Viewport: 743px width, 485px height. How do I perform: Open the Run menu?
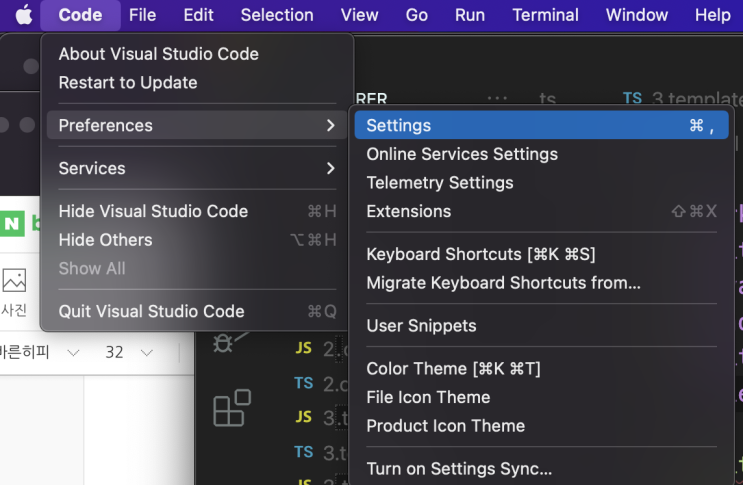pyautogui.click(x=470, y=15)
